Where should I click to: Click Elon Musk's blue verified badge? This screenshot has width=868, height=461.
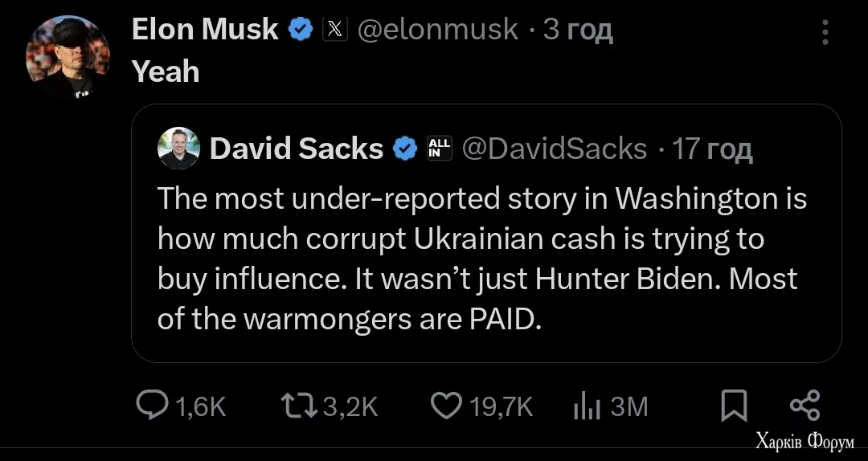coord(301,30)
